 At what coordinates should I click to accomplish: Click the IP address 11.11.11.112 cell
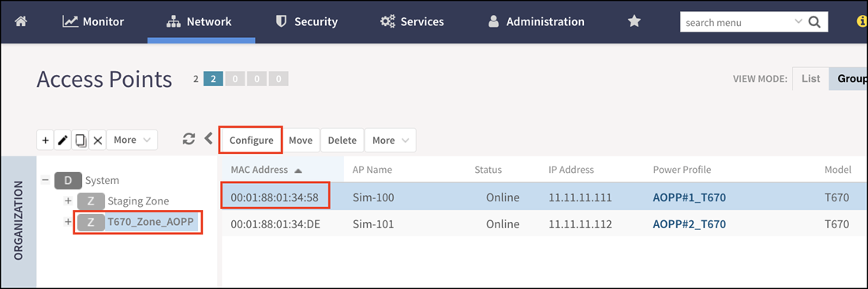point(580,224)
